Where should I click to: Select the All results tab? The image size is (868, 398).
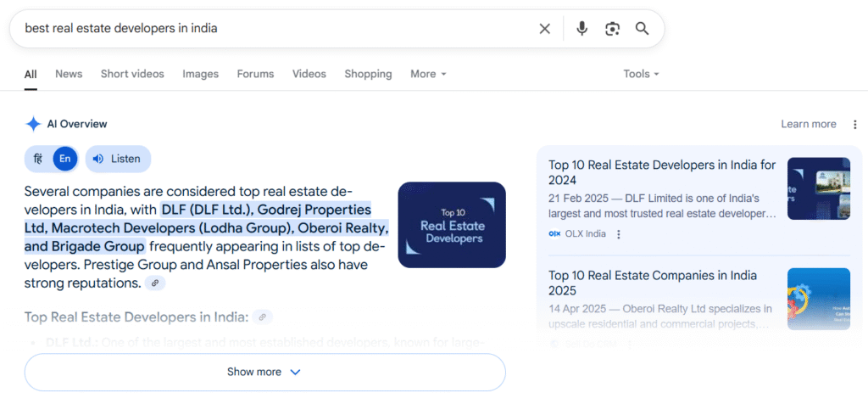[x=31, y=74]
